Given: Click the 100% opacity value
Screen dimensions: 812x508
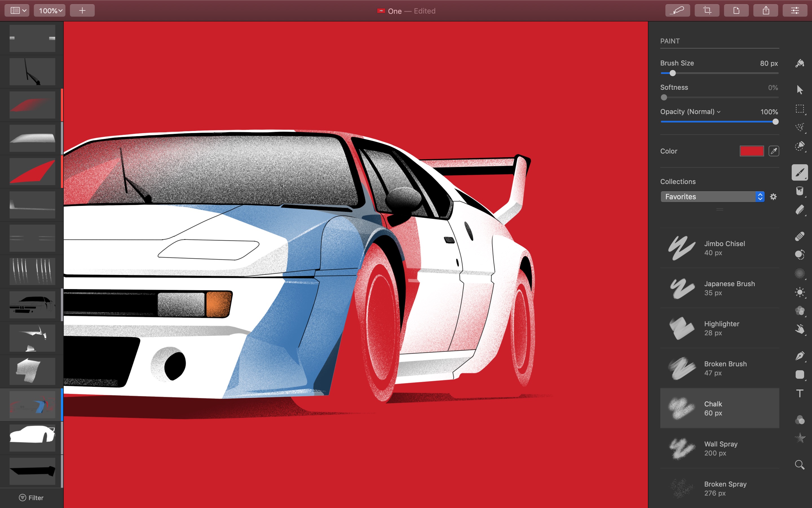Looking at the screenshot, I should pyautogui.click(x=769, y=111).
